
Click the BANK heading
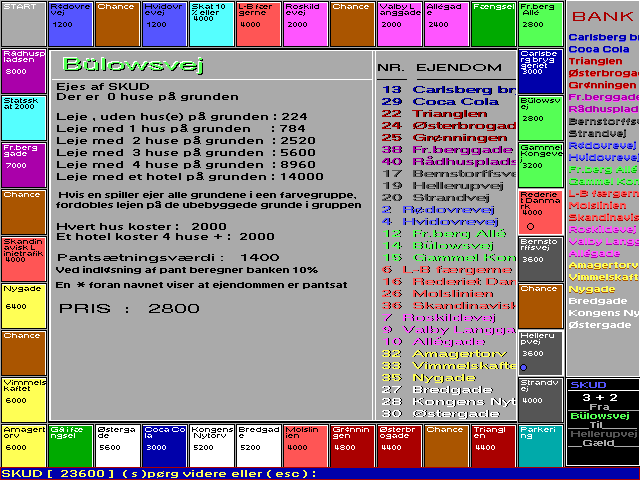602,16
